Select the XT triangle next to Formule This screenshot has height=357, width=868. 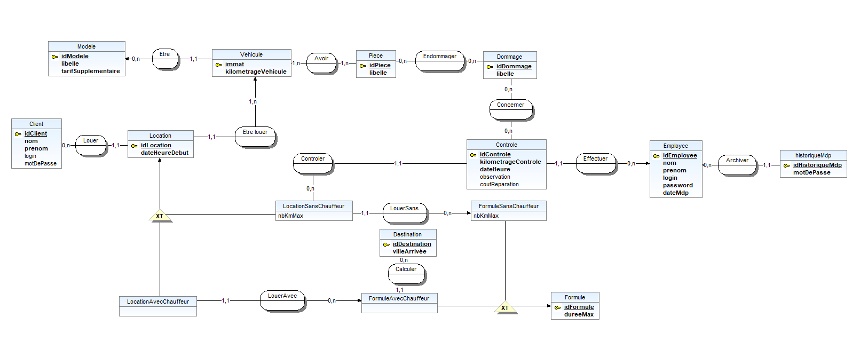click(x=505, y=307)
